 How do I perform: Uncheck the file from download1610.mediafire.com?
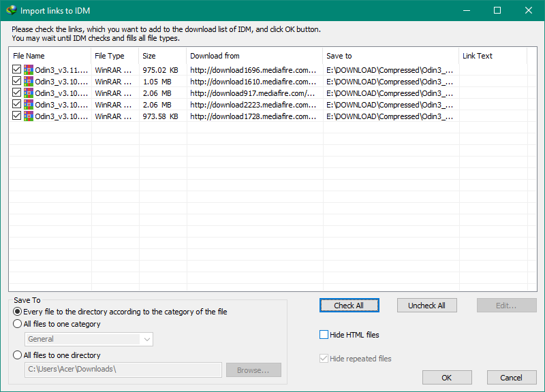[x=16, y=81]
